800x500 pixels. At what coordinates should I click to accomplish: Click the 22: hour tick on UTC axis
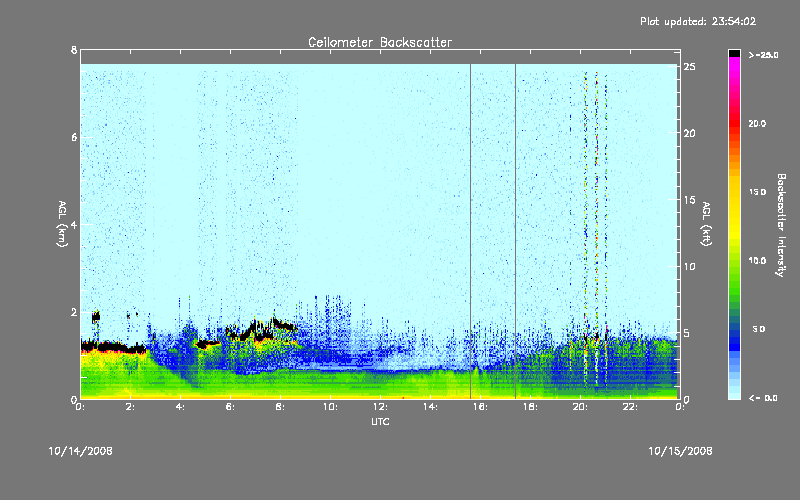point(630,407)
